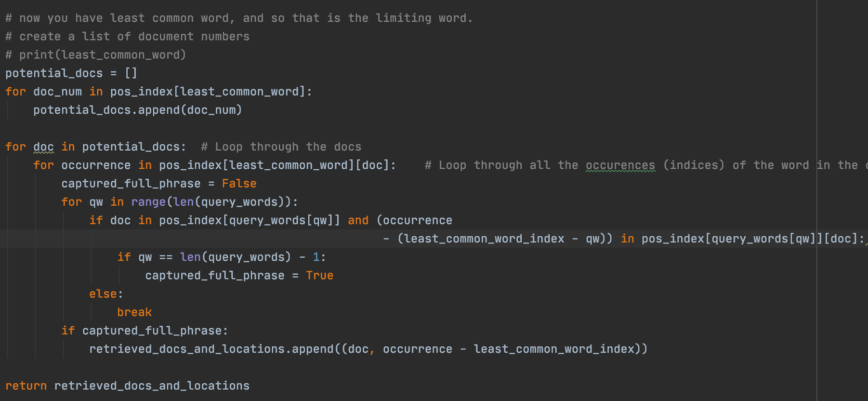Screen dimensions: 868x401
Task: Click 'range' builtin in qw loop
Action: click(x=148, y=202)
